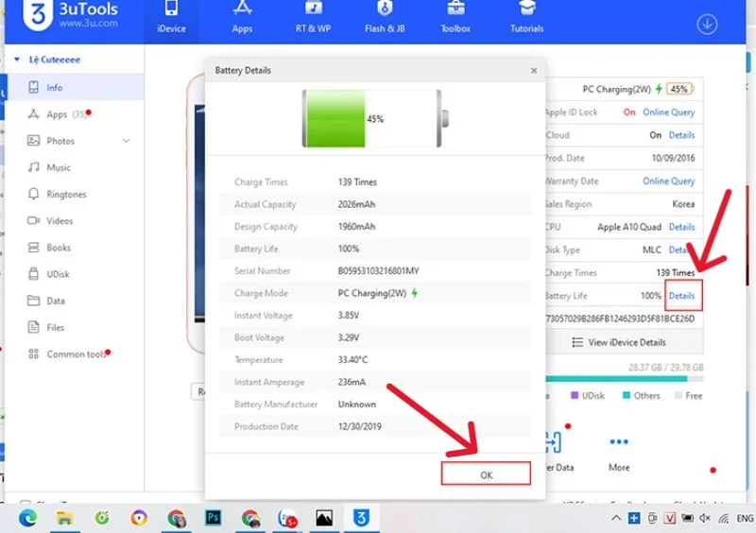
Task: Click the Actual Capacity value 2026mAh
Action: point(356,204)
